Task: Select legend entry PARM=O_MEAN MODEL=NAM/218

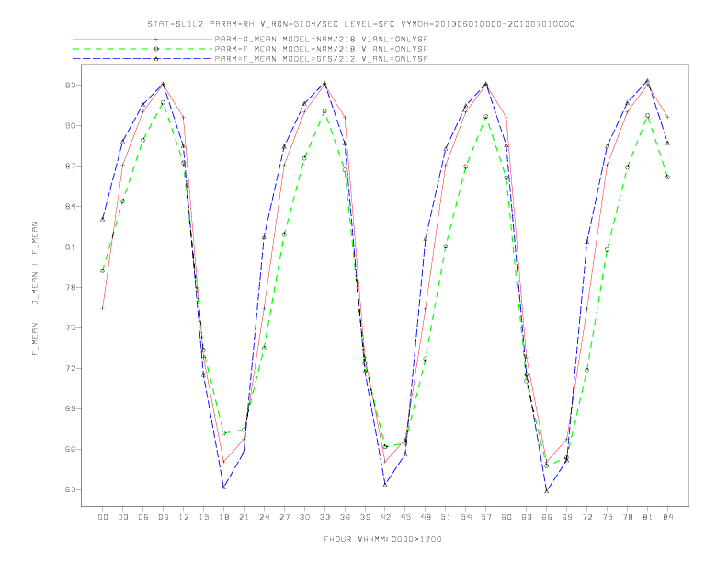Action: (x=321, y=39)
